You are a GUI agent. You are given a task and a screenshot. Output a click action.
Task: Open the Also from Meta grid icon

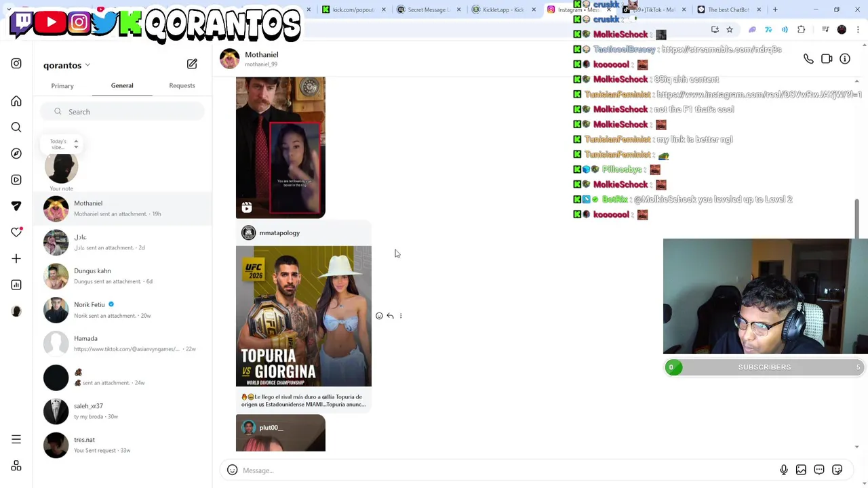[x=16, y=466]
